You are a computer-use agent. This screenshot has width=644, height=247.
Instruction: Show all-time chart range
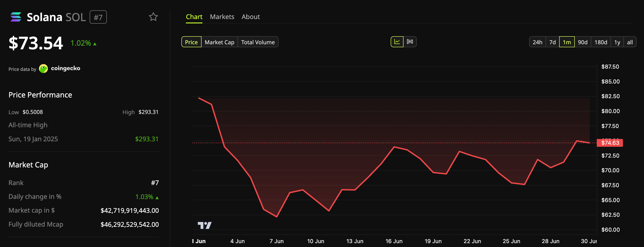pos(630,42)
